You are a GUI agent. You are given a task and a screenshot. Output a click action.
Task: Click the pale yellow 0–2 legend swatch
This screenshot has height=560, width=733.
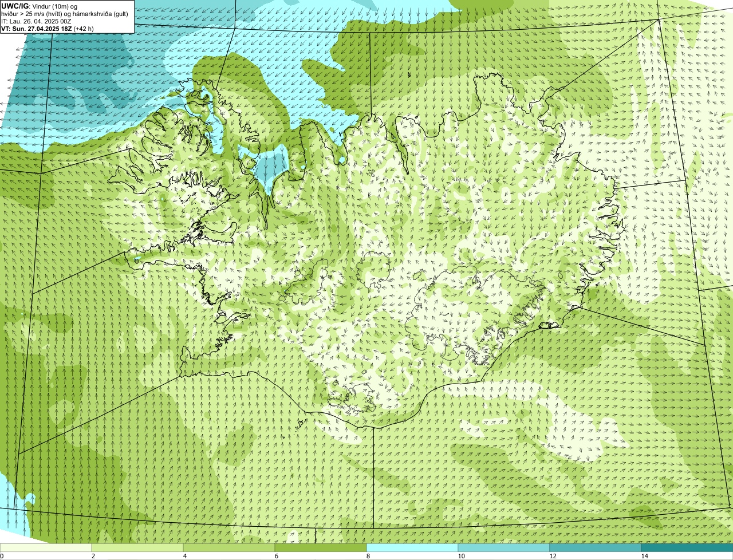(x=46, y=547)
